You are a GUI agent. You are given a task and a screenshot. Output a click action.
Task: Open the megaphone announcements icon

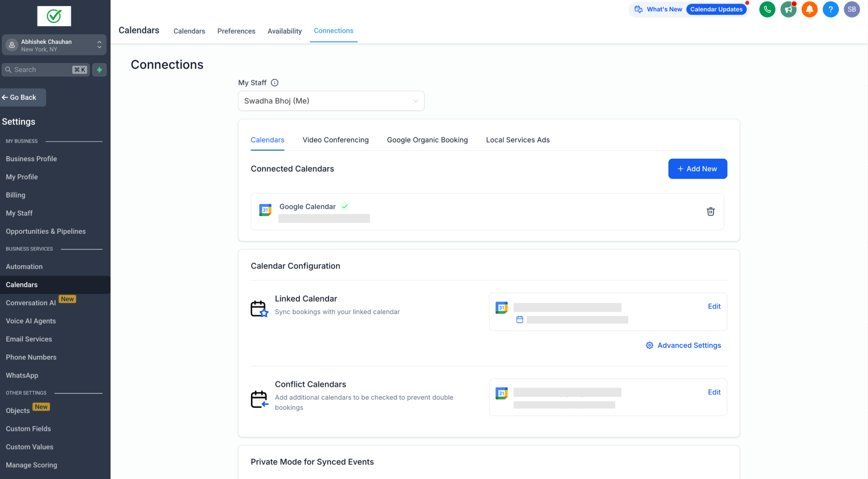(x=788, y=9)
